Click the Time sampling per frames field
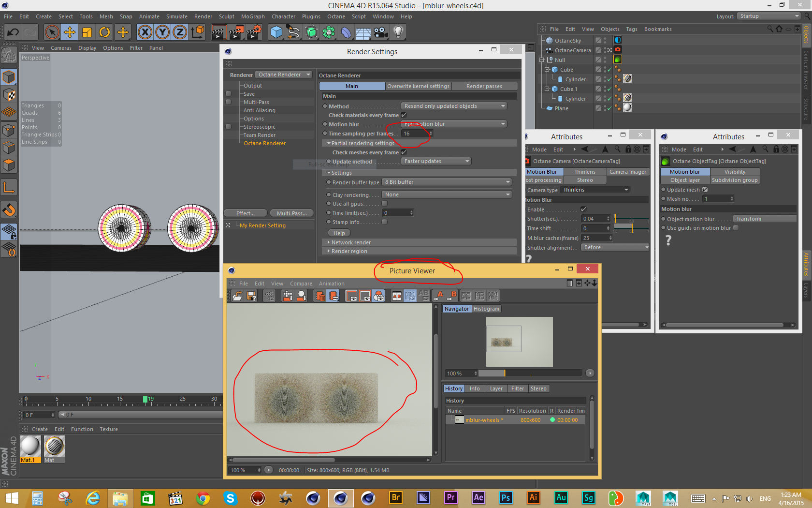 (417, 134)
